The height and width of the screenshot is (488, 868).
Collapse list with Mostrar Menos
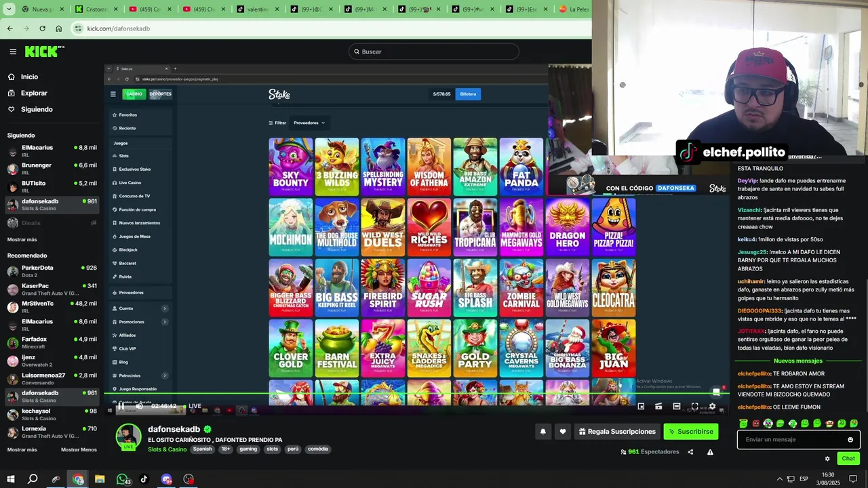pos(79,449)
